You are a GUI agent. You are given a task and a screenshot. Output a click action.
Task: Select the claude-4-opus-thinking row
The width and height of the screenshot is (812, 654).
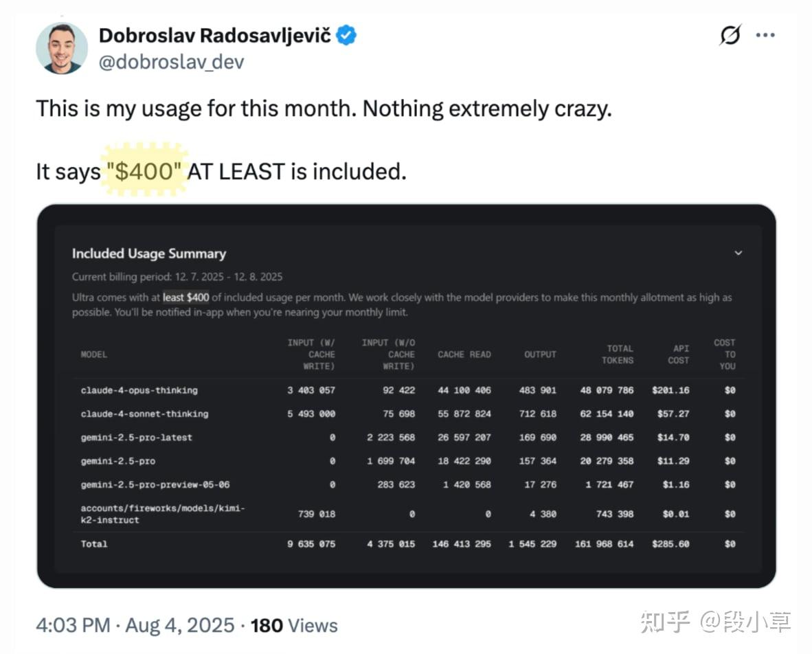[139, 390]
